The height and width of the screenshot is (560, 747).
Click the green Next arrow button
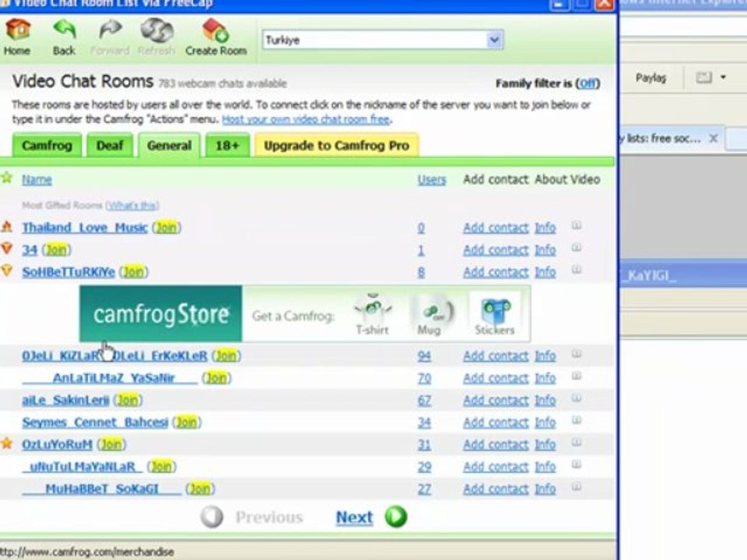click(396, 516)
